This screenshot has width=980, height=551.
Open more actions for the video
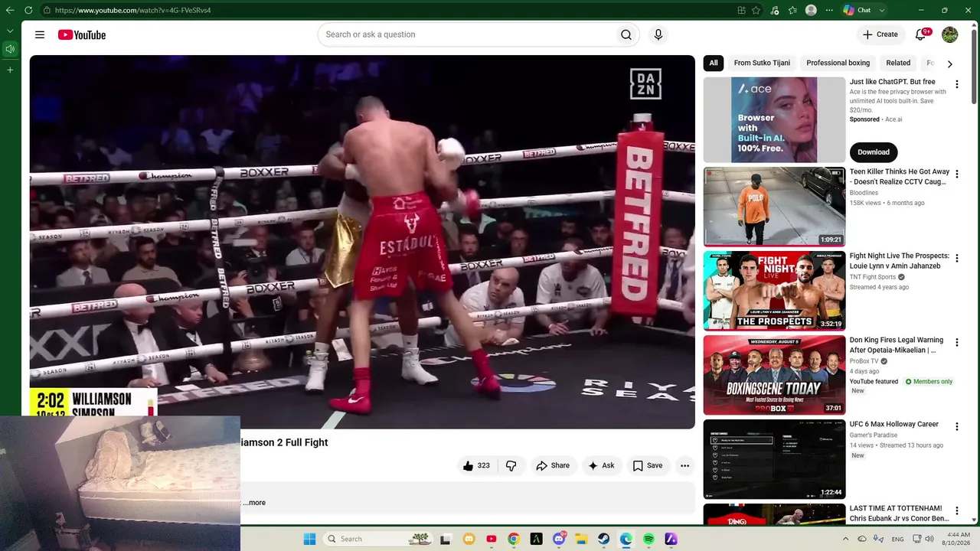[684, 465]
